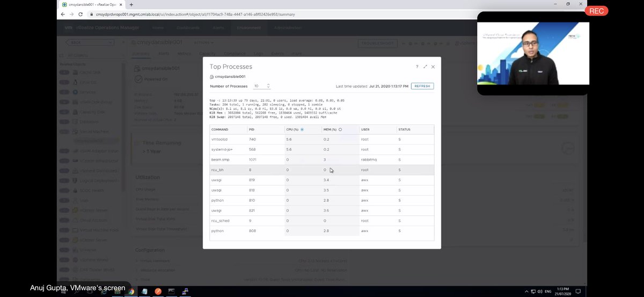Screen dimensions: 644x297
Task: Click PID 819 in the table
Action: pos(252,180)
